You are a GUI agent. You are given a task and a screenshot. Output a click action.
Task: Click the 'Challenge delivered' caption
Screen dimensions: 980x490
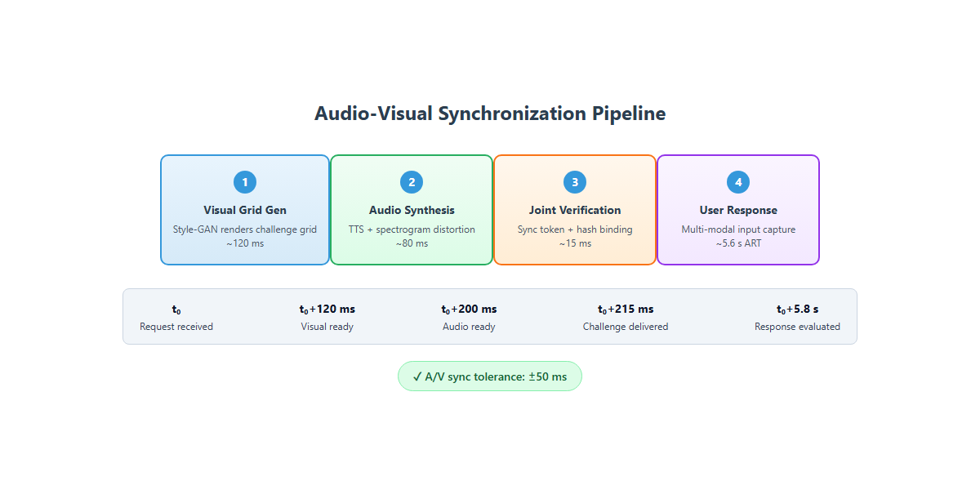tap(626, 327)
